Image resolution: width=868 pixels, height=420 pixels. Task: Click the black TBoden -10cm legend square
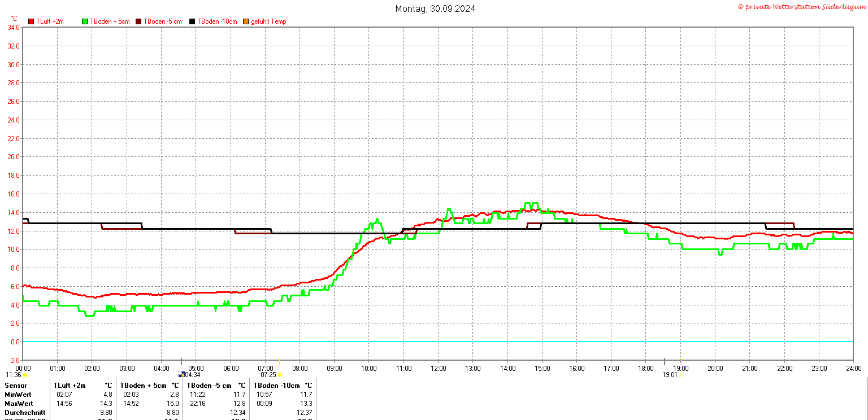click(x=192, y=21)
